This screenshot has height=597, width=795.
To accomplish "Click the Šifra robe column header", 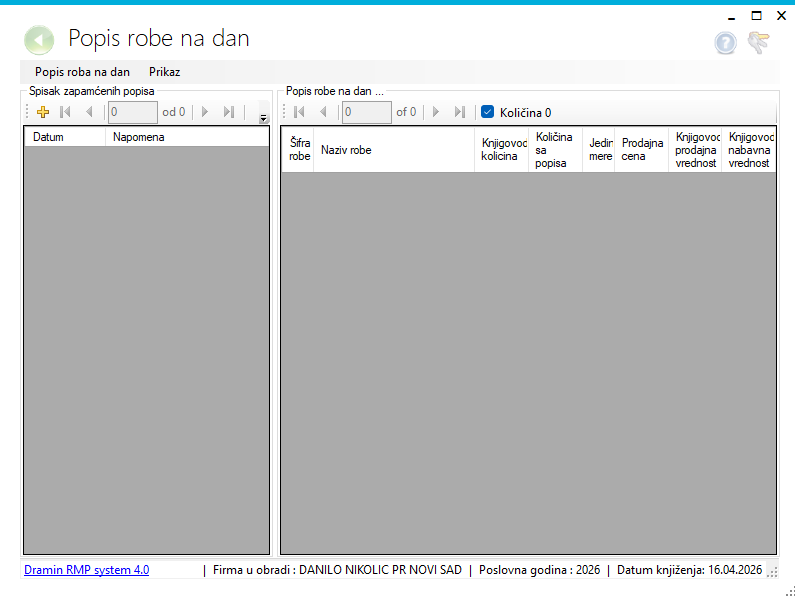I will pyautogui.click(x=298, y=150).
